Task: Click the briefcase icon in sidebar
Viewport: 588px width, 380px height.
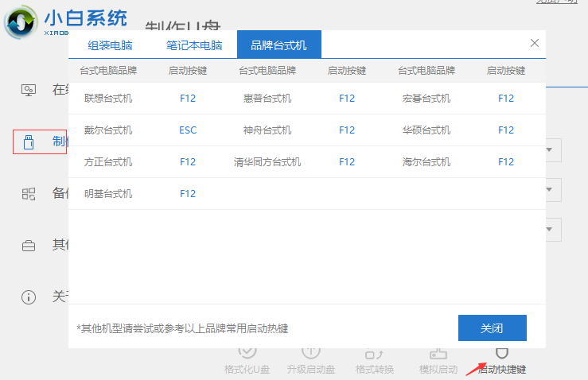Action: pyautogui.click(x=29, y=245)
